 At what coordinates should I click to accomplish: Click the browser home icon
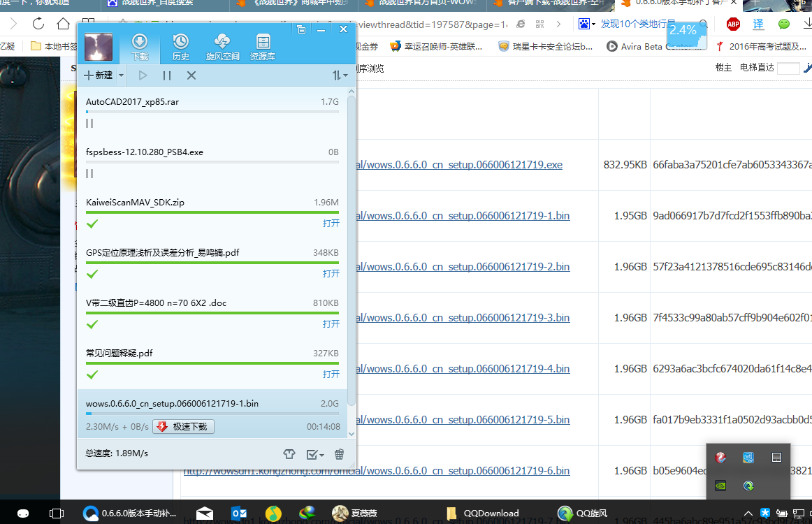click(x=63, y=24)
